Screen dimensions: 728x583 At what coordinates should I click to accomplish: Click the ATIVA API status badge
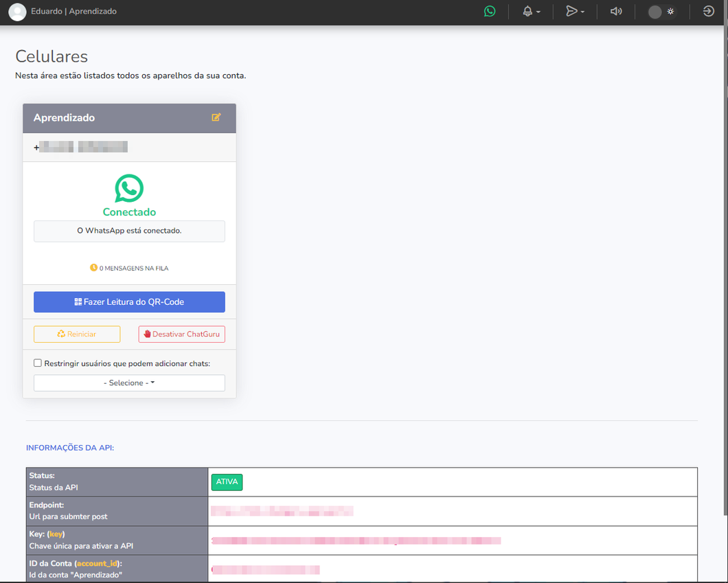(x=227, y=482)
